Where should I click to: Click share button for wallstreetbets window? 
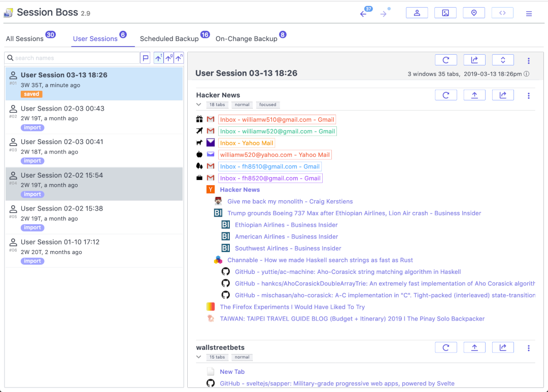pos(503,348)
